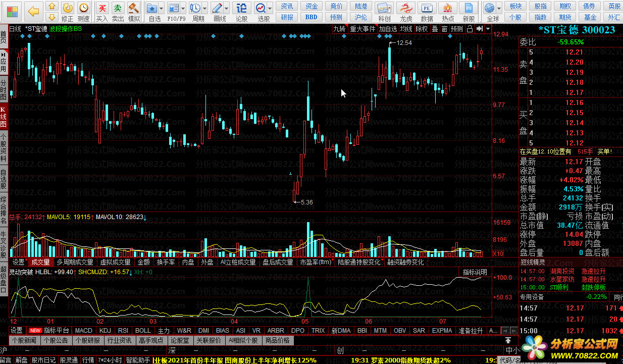Toggle 重大事件 major events display

tap(362, 29)
